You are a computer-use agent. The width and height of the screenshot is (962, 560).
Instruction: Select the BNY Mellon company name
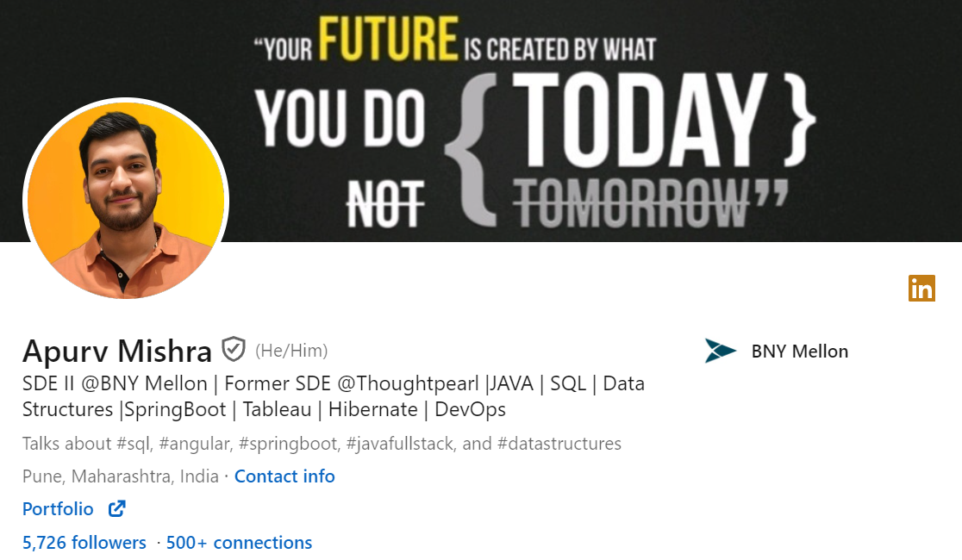[x=799, y=352]
